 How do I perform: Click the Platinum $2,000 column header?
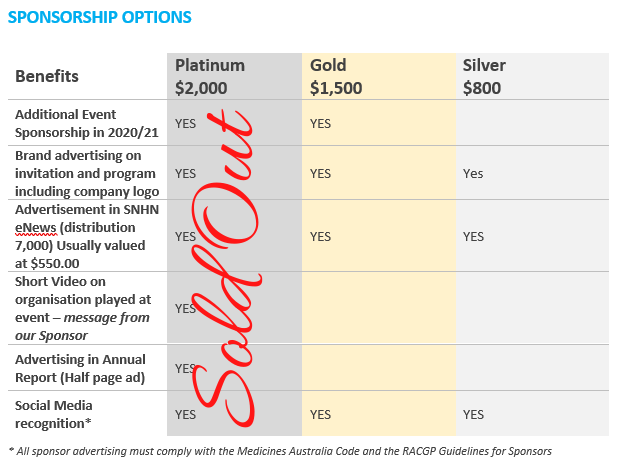210,76
